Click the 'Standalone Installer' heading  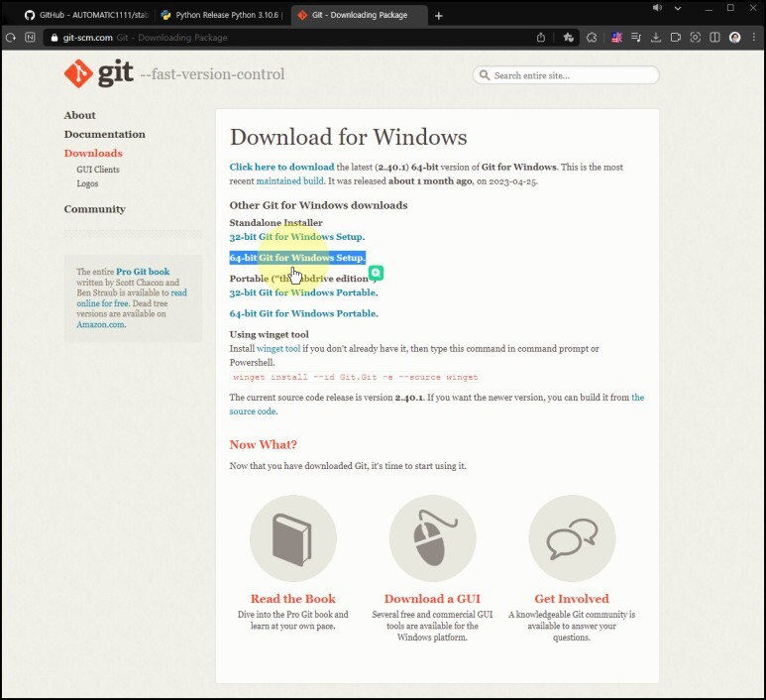[276, 223]
